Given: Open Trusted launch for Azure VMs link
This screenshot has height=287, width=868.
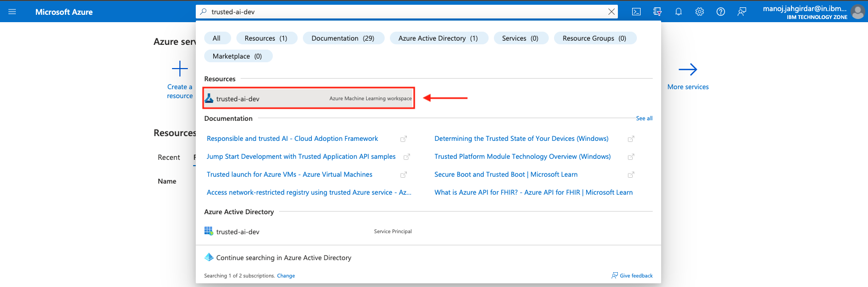Looking at the screenshot, I should [x=290, y=175].
